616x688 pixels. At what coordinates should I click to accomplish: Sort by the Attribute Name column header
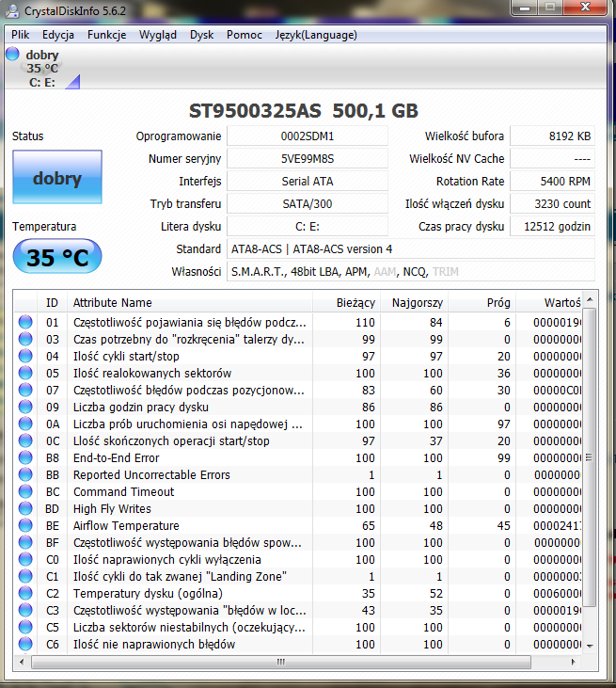(x=189, y=303)
